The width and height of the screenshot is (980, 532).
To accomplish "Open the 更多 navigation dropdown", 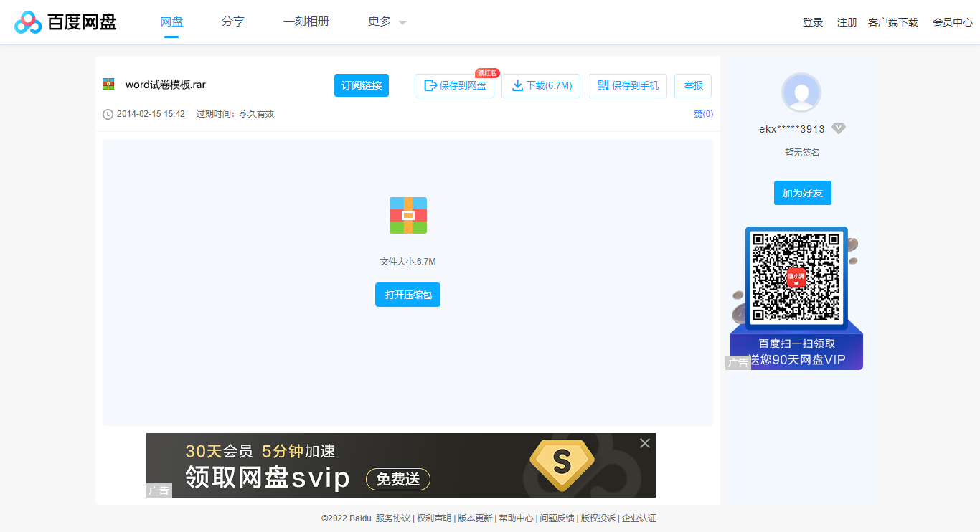I will [380, 22].
